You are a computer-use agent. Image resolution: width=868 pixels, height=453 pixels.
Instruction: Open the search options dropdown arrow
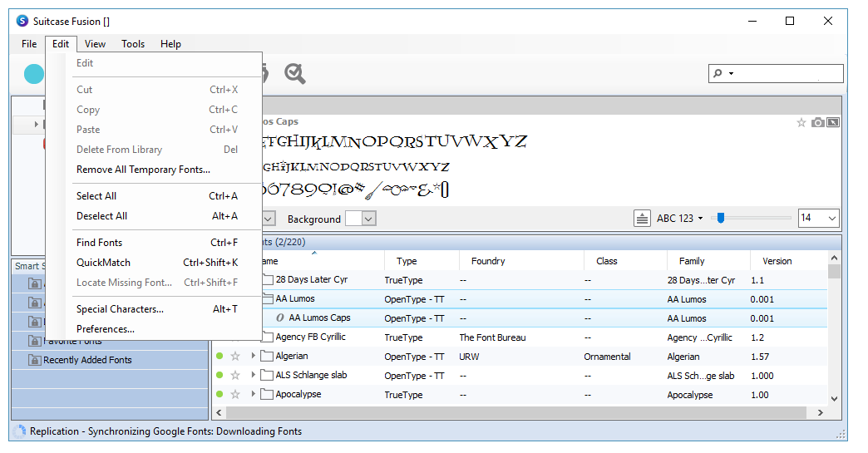click(x=731, y=74)
